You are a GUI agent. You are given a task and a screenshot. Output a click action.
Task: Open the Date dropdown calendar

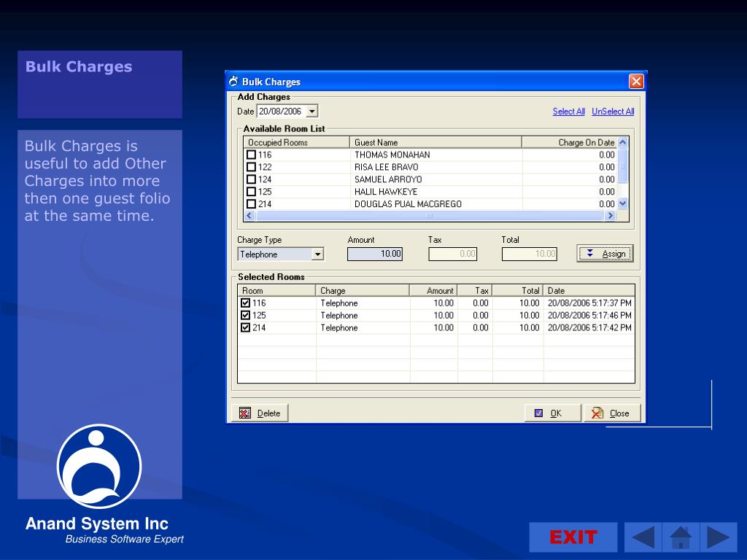(311, 112)
